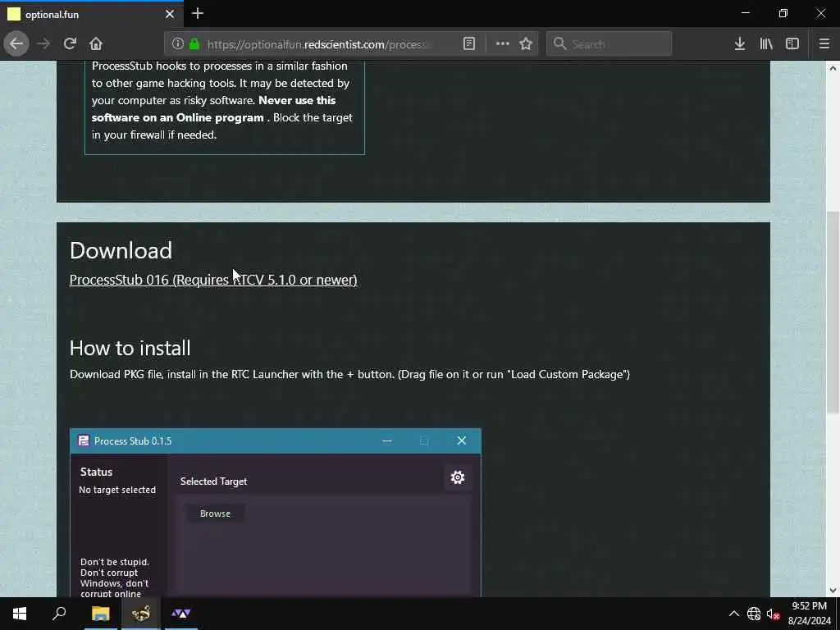840x630 pixels.
Task: Open a new browser tab
Action: click(x=198, y=13)
